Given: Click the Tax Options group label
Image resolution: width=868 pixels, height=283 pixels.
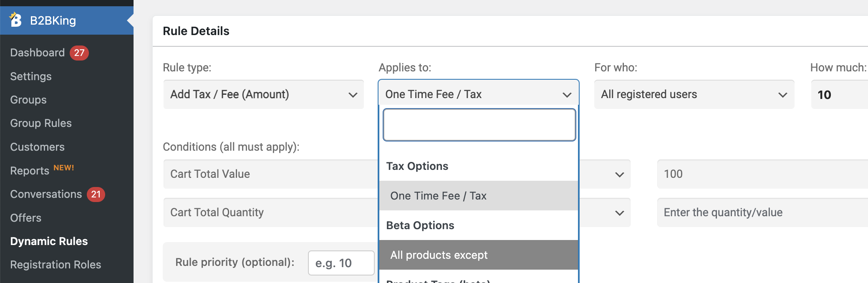Looking at the screenshot, I should pos(417,166).
